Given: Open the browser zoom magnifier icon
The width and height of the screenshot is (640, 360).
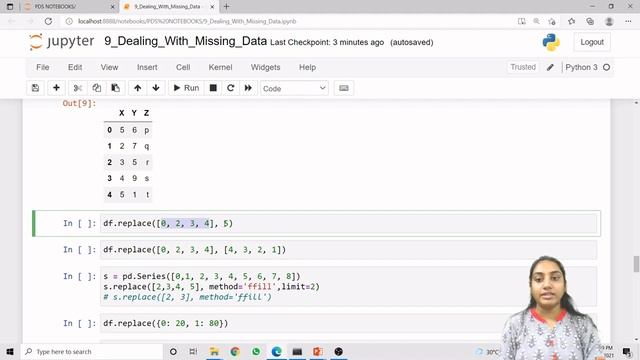Looking at the screenshot, I should pos(536,21).
